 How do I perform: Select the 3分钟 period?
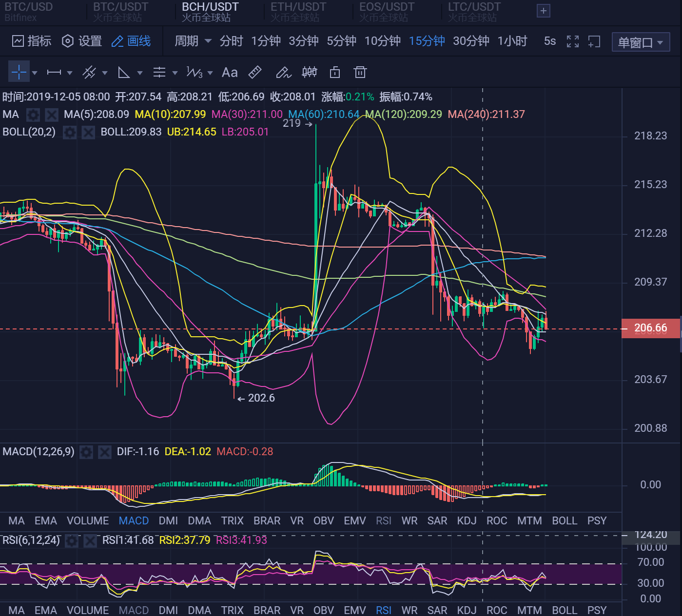[304, 41]
